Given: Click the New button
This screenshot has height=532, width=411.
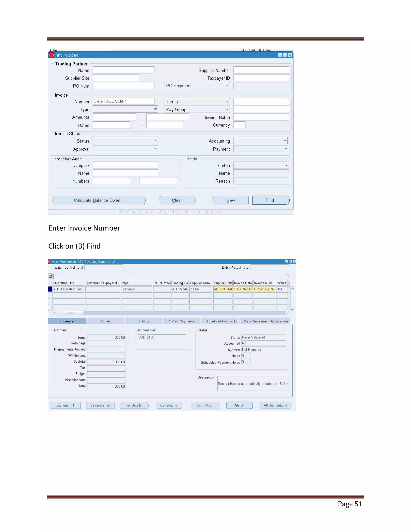Looking at the screenshot, I should tap(230, 200).
